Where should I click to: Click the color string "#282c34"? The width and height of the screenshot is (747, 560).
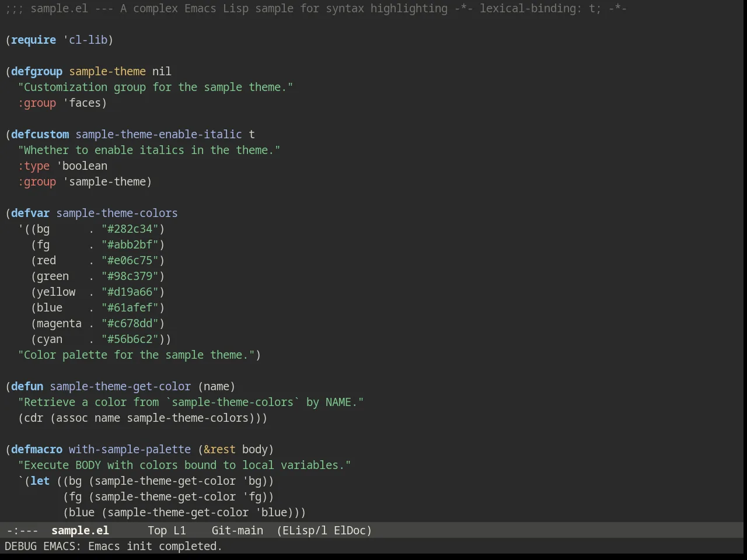pos(130,229)
